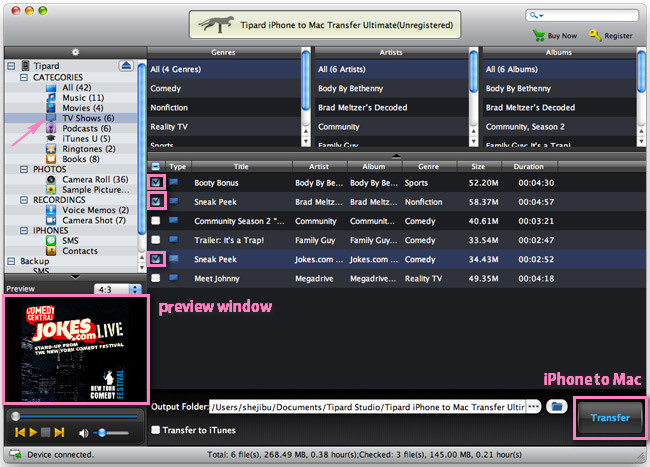Click the volume speaker icon
Viewport: 650px width, 467px height.
[x=84, y=433]
